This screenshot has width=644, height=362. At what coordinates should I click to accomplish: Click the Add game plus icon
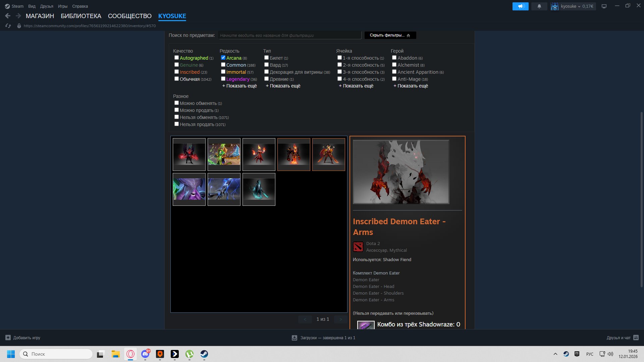(8, 338)
